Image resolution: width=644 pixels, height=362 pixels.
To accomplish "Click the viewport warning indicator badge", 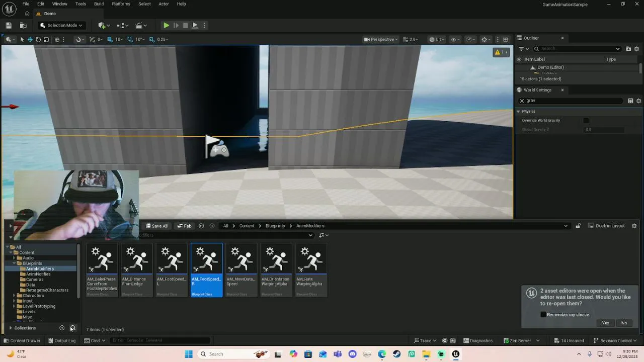I will (501, 52).
